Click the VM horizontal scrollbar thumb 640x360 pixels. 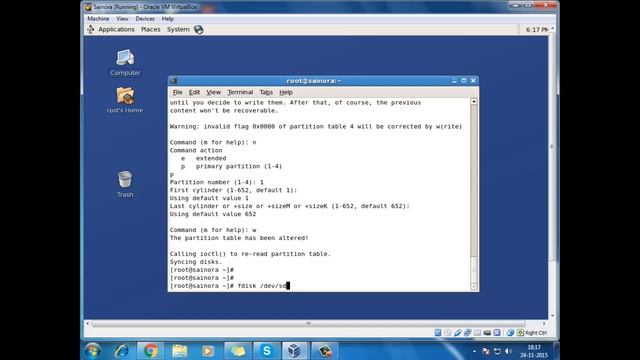tap(308, 324)
